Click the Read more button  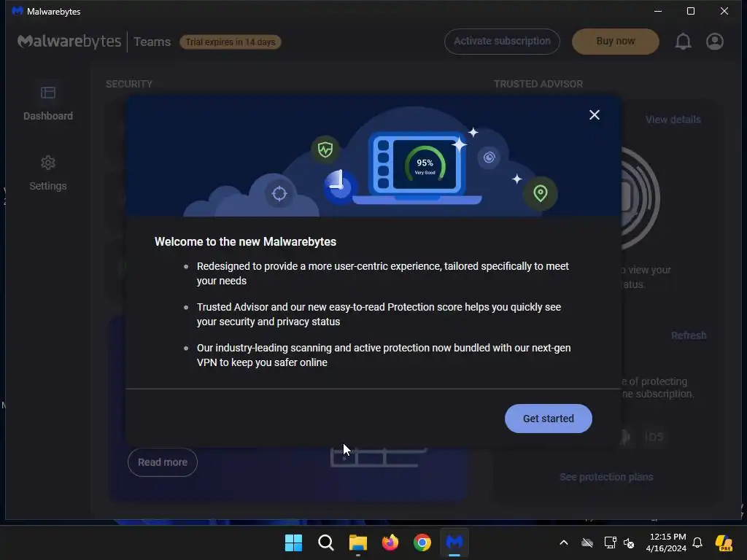163,462
